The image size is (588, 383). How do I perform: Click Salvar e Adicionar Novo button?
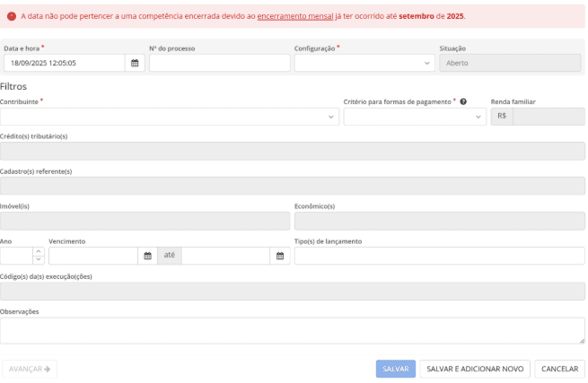click(475, 369)
